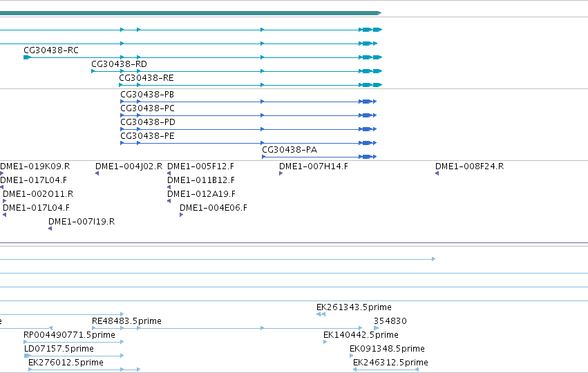Viewport: 588px width, 373px height.
Task: Select the DME1-002O11.R feature
Action: (x=38, y=194)
